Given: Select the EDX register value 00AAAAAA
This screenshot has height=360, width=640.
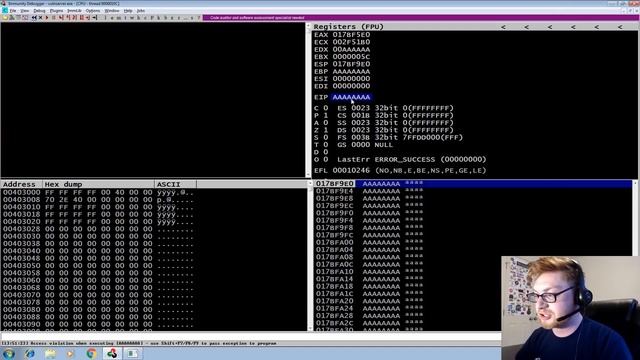Looking at the screenshot, I should click(x=351, y=49).
